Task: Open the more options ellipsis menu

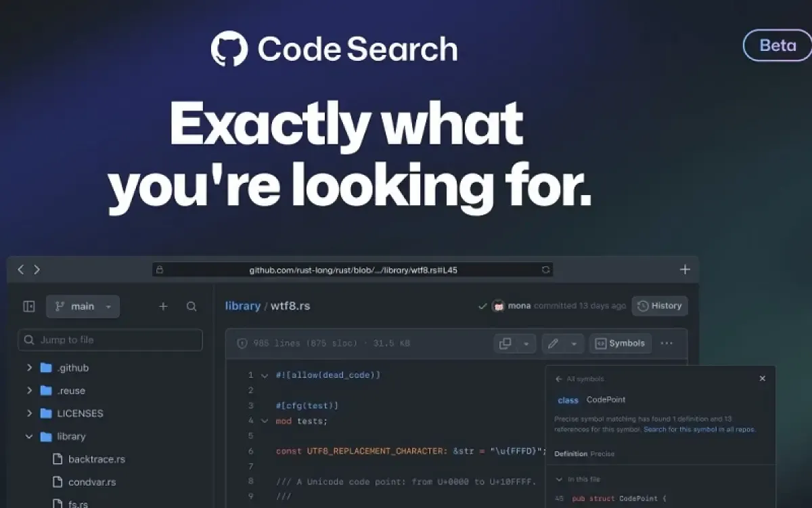Action: [667, 343]
